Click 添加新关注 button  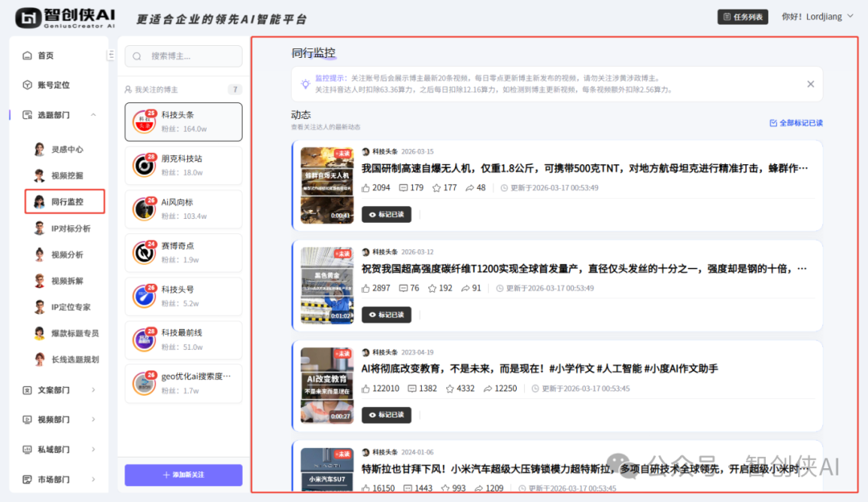183,475
